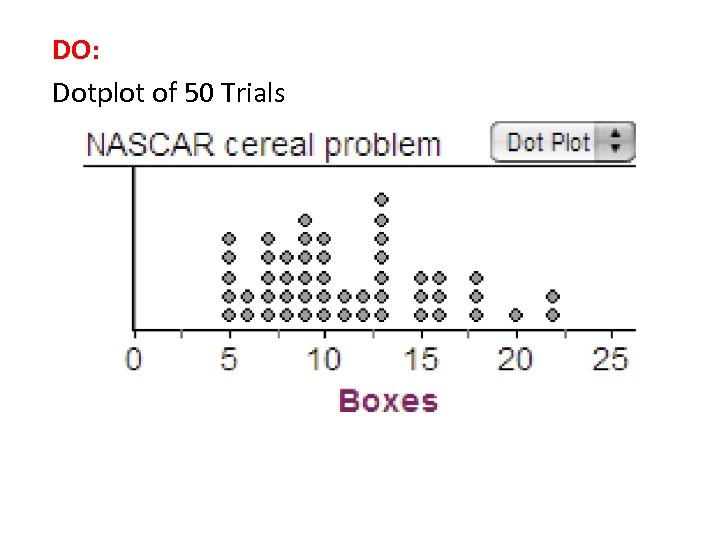The height and width of the screenshot is (540, 720).
Task: Click the NASCAR cereal problem title
Action: pos(263,144)
